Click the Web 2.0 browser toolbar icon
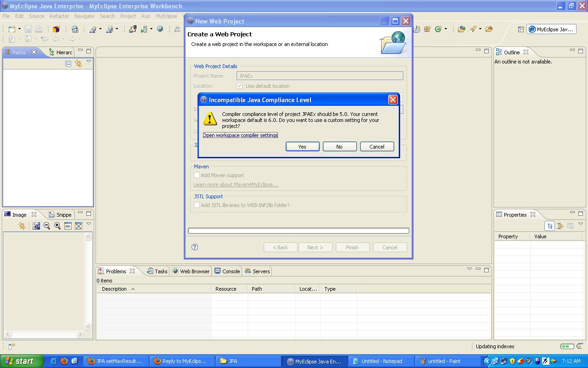 point(75,29)
